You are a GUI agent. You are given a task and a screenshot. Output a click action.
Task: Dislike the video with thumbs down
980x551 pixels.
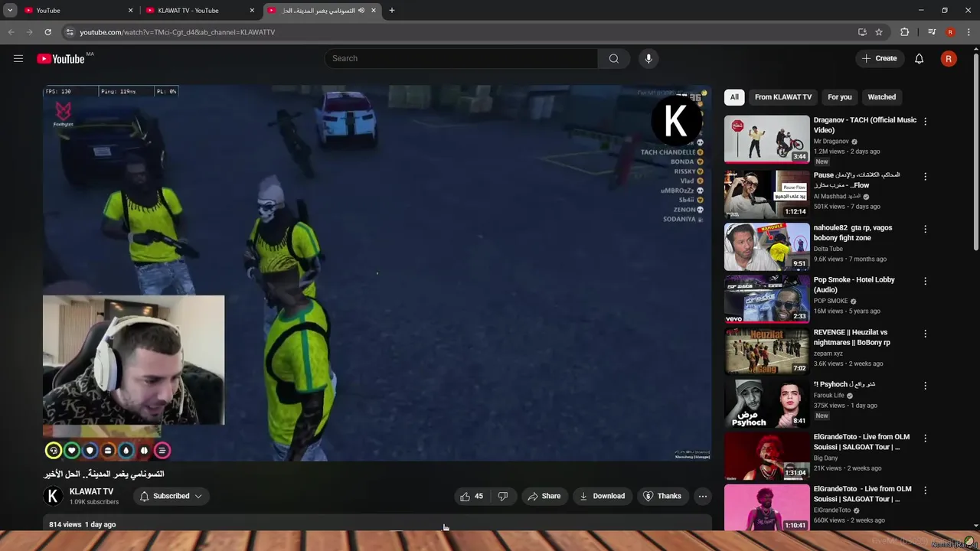(x=503, y=496)
